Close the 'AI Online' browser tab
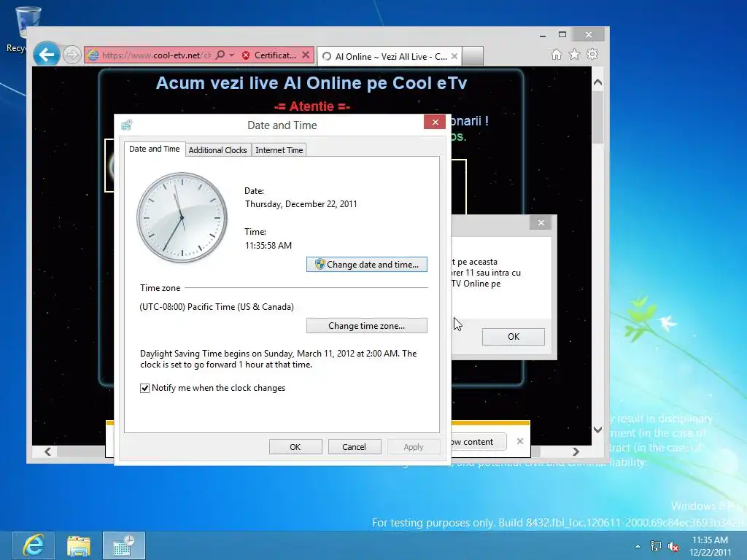The width and height of the screenshot is (747, 560). [x=454, y=56]
